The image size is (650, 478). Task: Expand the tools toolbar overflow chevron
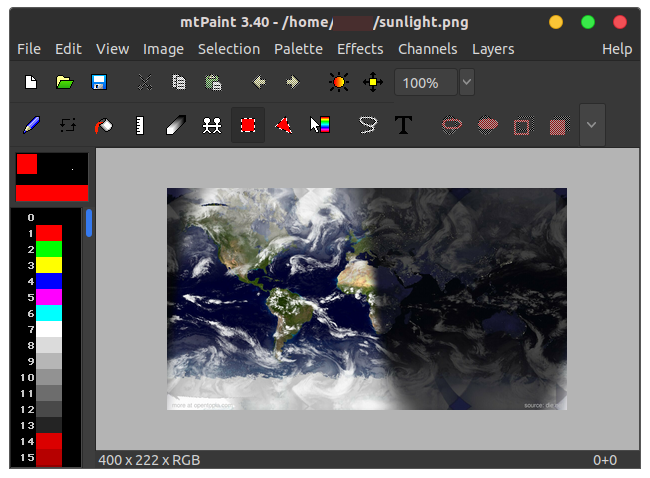click(x=592, y=125)
